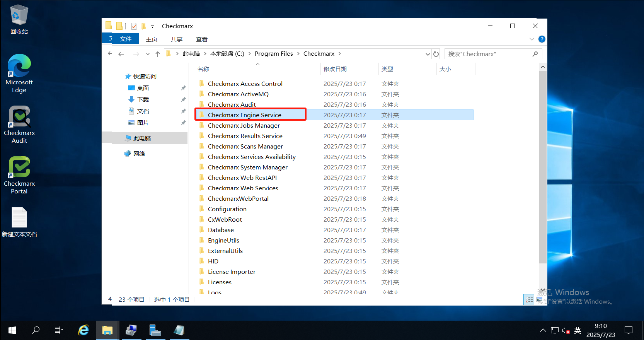The height and width of the screenshot is (340, 644).
Task: Select 桌面 in the navigation pane
Action: (143, 88)
